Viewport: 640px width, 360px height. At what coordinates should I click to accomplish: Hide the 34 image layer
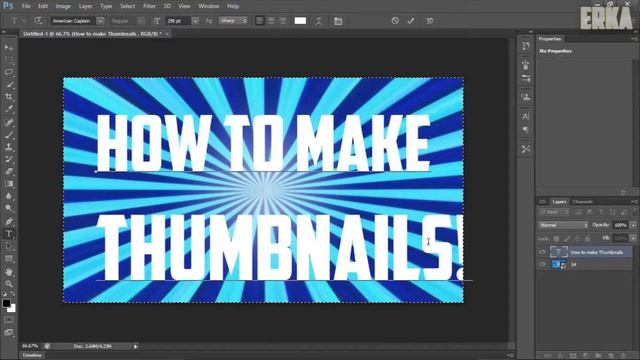pyautogui.click(x=542, y=264)
